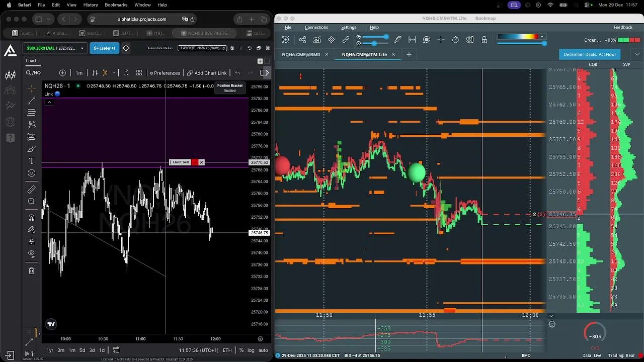Expand the chart style dropdown arrow
The width and height of the screenshot is (644, 362).
tap(113, 73)
